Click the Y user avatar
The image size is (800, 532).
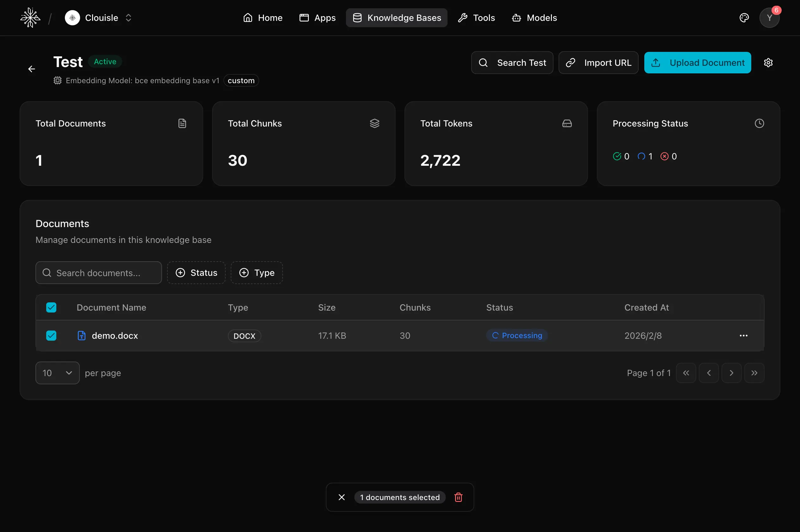(x=769, y=18)
